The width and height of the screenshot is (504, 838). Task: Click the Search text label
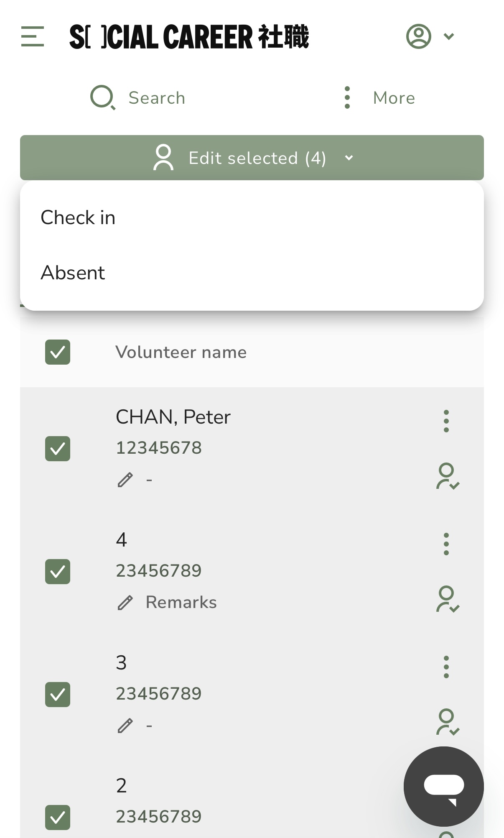click(x=157, y=98)
